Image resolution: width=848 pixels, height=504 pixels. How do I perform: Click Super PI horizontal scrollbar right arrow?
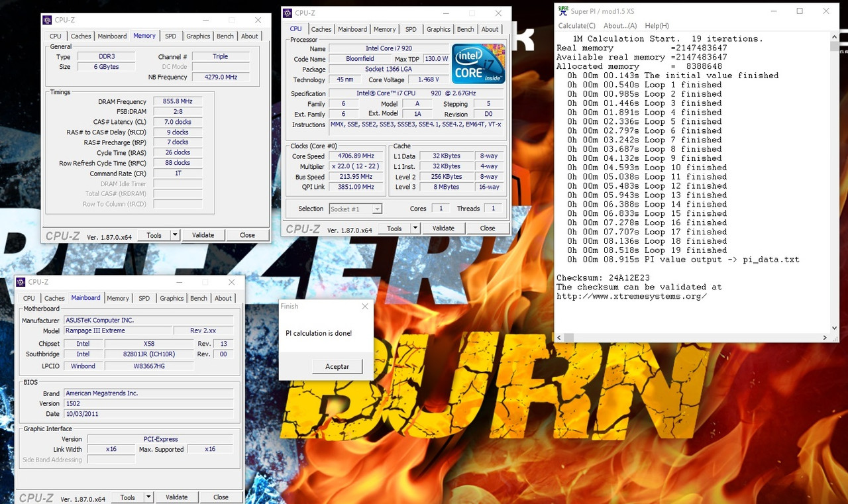coord(823,337)
